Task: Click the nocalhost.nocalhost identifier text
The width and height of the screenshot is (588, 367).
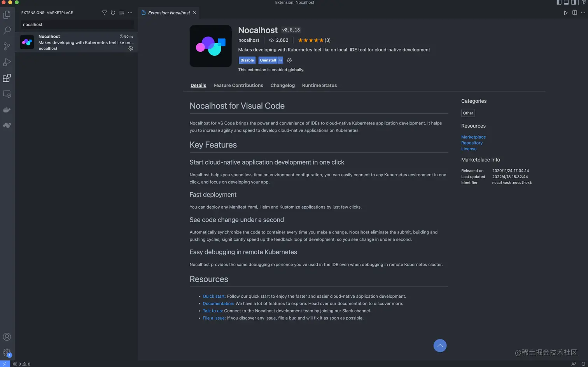Action: [512, 183]
